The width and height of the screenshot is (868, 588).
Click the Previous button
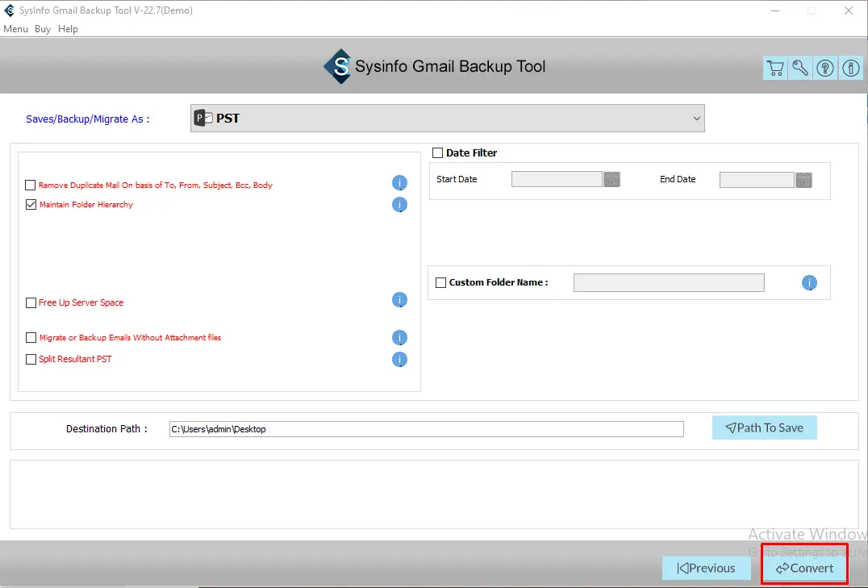pyautogui.click(x=707, y=568)
